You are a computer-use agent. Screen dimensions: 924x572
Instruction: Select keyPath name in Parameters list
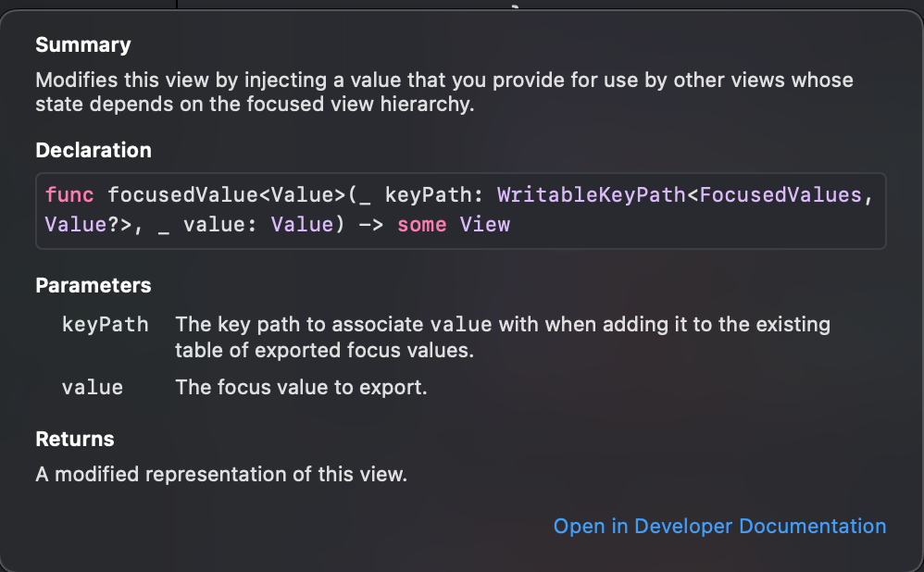(x=106, y=325)
